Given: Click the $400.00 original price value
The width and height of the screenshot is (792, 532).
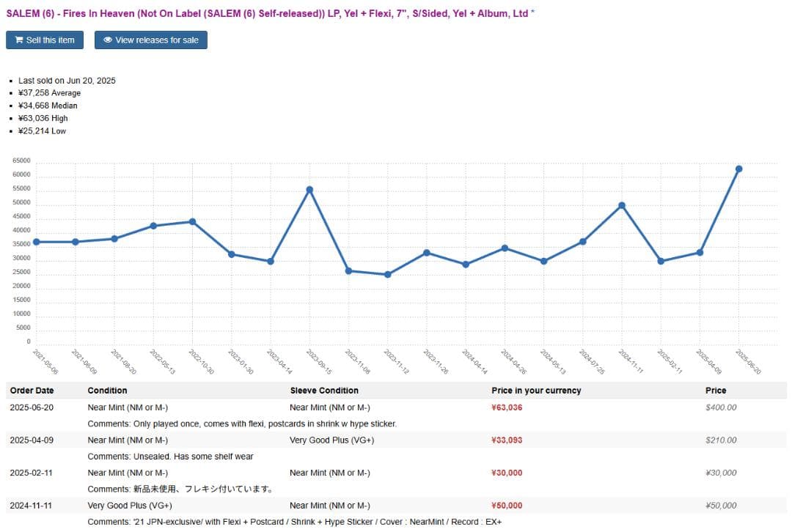Looking at the screenshot, I should coord(721,408).
